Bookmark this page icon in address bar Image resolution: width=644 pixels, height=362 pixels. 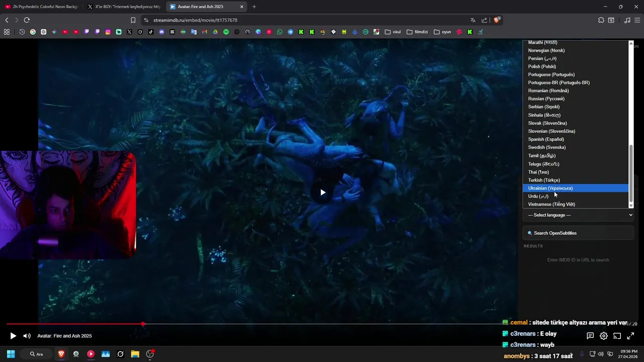pos(133,20)
